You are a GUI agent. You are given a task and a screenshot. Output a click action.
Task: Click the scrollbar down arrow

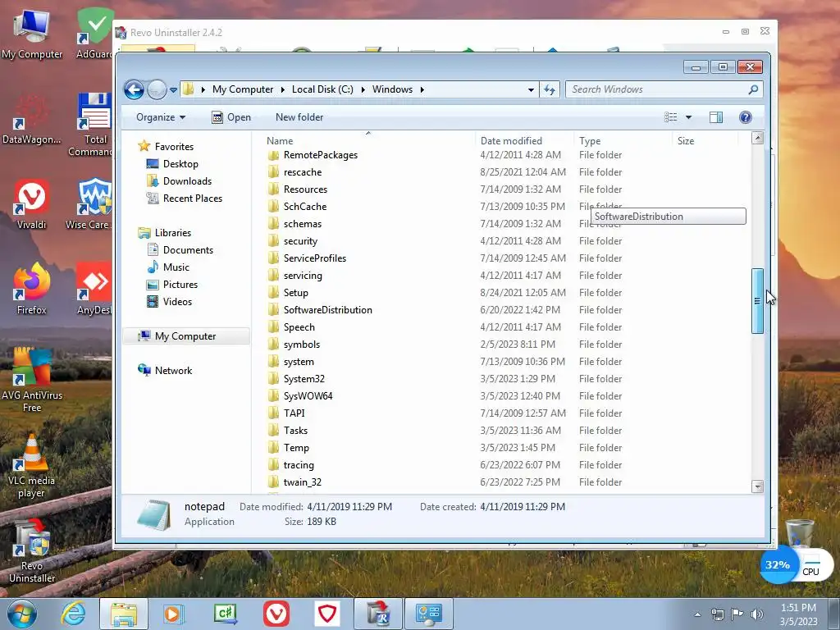(x=757, y=486)
